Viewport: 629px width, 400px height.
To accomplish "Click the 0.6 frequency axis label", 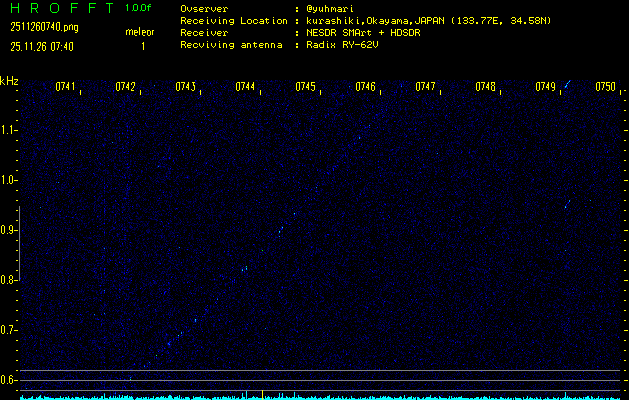I will pyautogui.click(x=9, y=380).
